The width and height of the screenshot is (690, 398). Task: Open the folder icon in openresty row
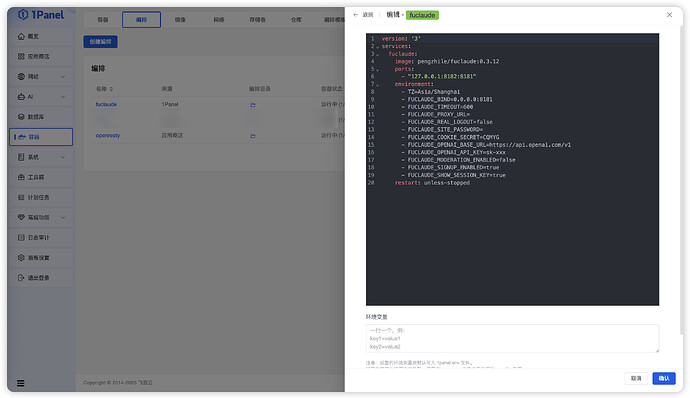pos(253,136)
